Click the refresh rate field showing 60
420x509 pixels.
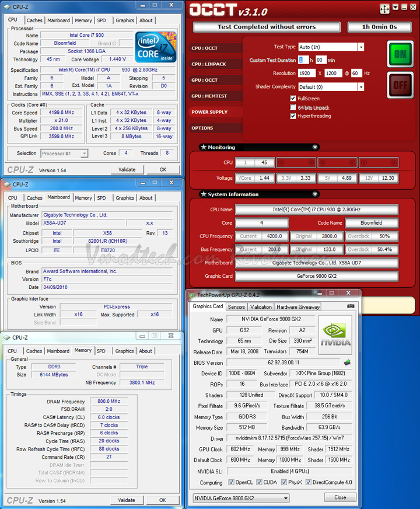356,74
